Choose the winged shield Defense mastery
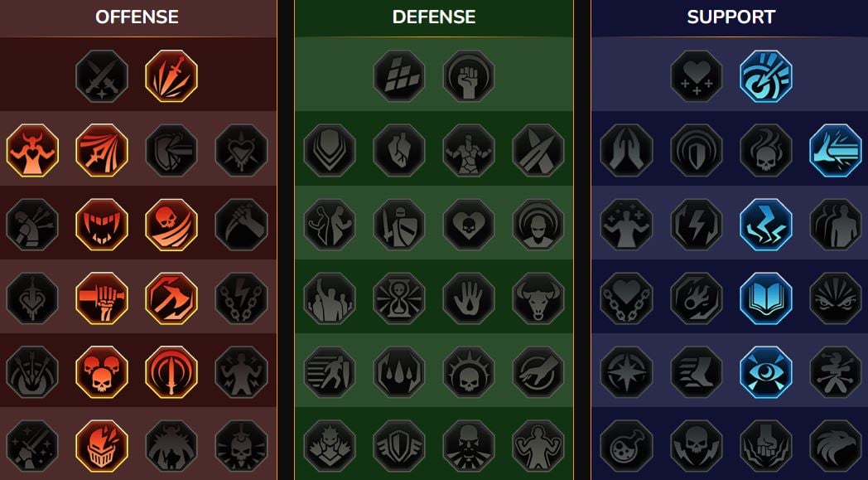 [x=399, y=446]
